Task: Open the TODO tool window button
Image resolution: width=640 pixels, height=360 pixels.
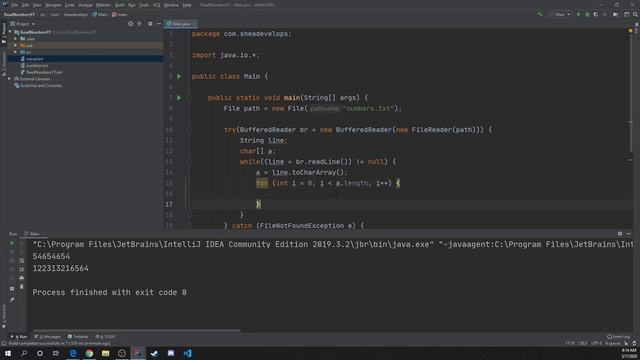Action: (105, 337)
